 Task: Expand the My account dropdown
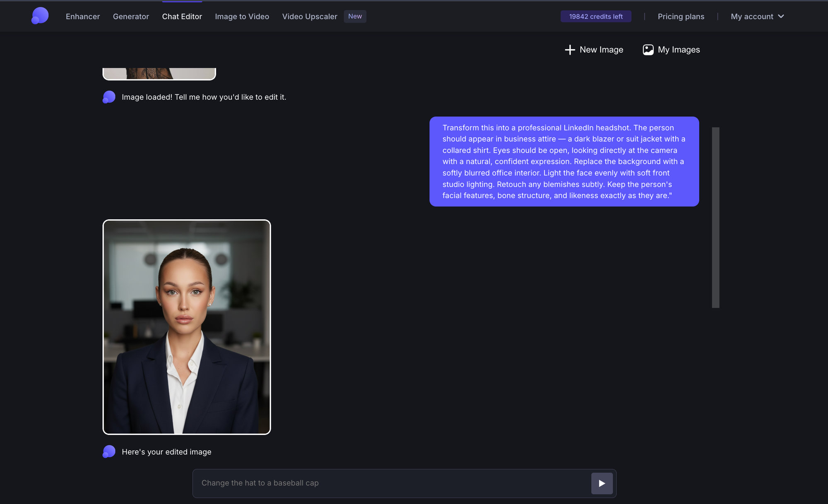[x=757, y=17]
